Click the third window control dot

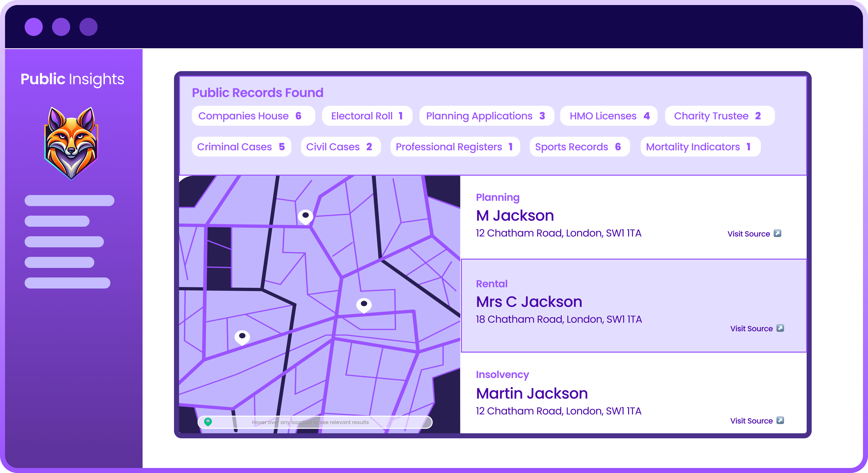click(89, 27)
